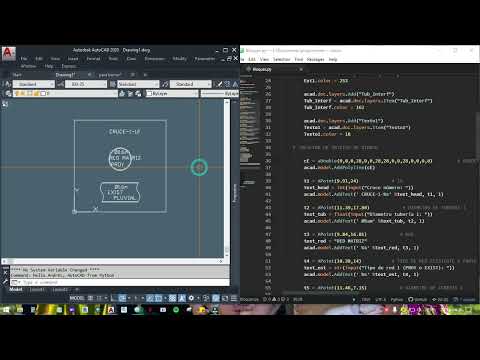Toggle annotation visibility icon in status bar
This screenshot has height=360, width=480.
[x=182, y=298]
